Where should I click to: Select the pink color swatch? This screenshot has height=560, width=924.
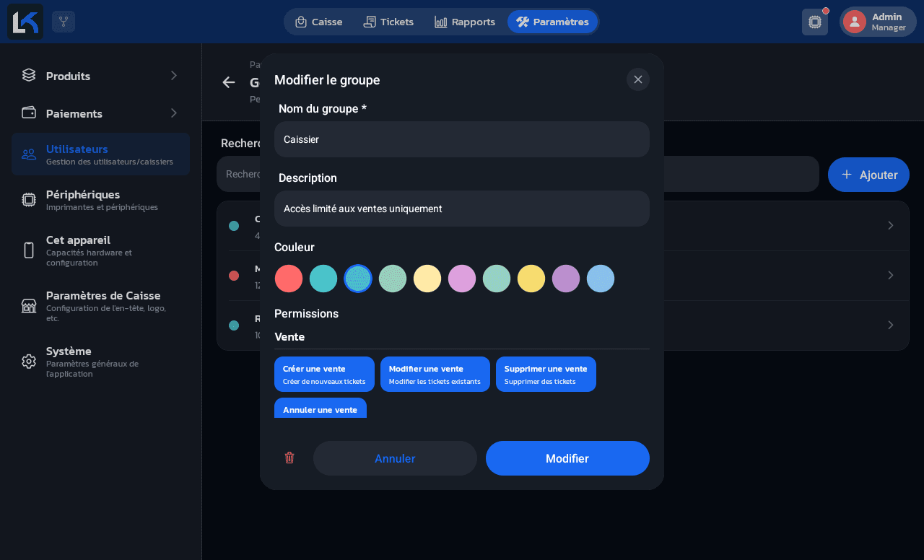[462, 279]
